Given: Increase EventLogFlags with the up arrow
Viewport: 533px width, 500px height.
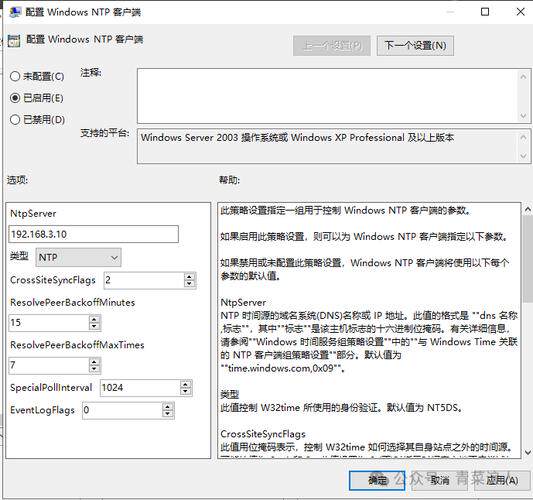Looking at the screenshot, I should pos(168,406).
